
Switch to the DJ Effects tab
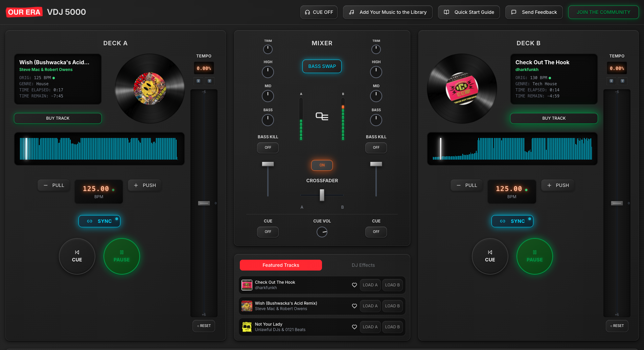363,265
